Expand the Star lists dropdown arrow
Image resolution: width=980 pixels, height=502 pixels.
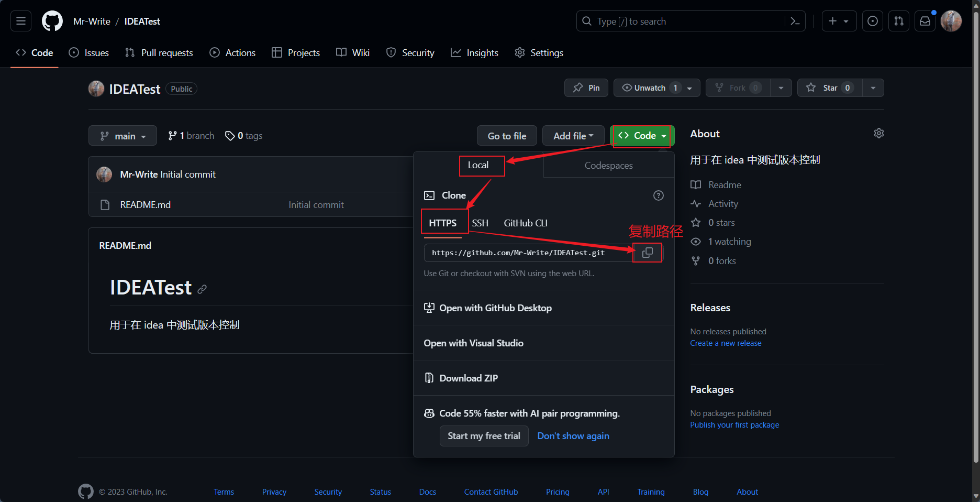tap(873, 88)
